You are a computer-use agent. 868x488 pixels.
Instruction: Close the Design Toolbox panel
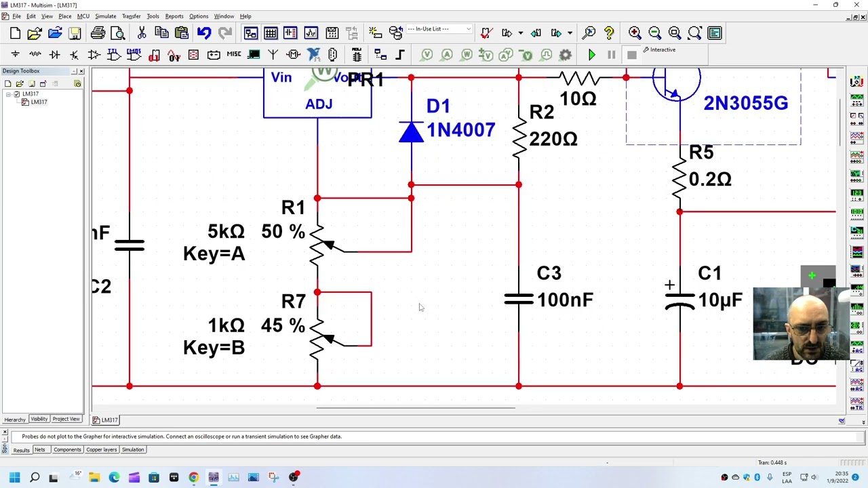pyautogui.click(x=81, y=71)
